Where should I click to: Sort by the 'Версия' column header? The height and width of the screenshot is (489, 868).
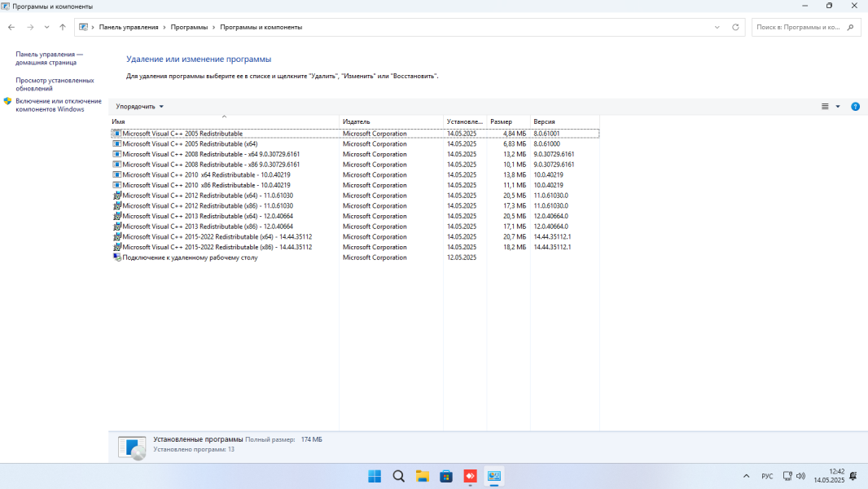click(564, 121)
